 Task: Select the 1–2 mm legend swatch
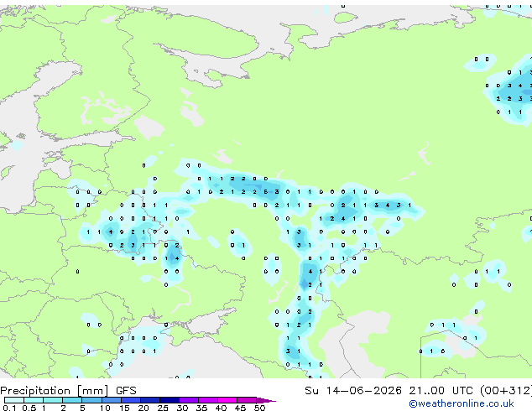click(x=53, y=400)
